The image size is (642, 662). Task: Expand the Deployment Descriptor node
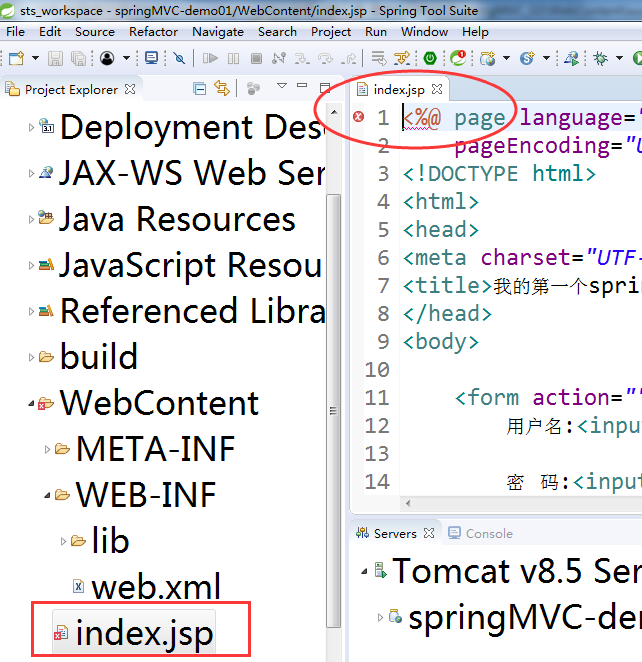[31, 127]
